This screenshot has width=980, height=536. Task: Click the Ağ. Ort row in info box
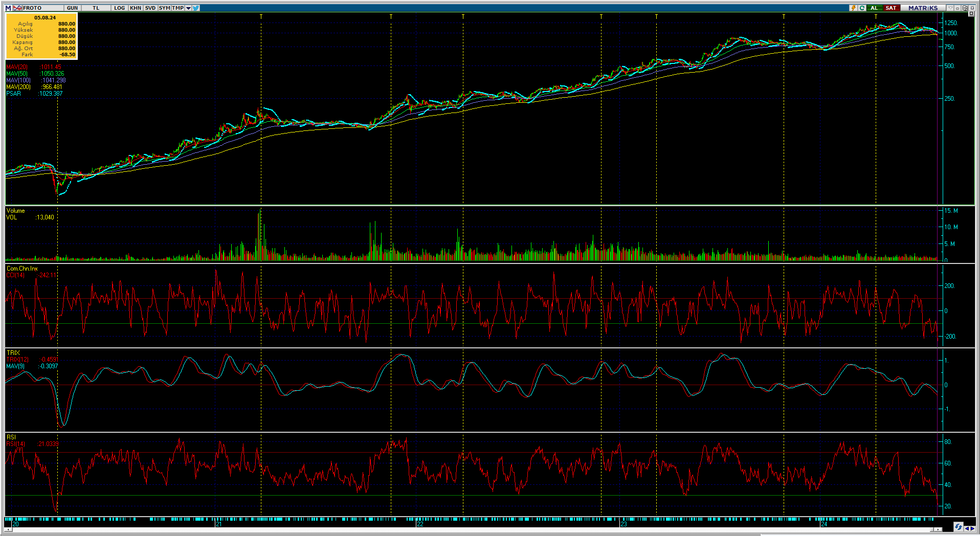41,48
